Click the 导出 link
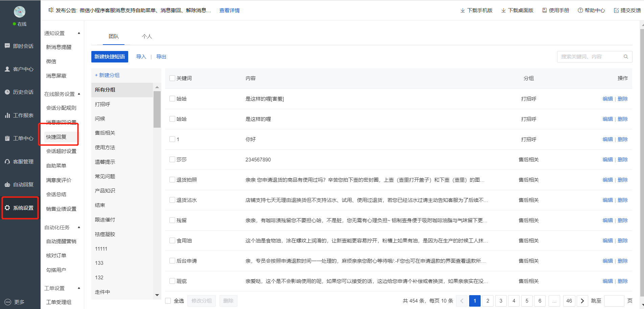 (161, 57)
